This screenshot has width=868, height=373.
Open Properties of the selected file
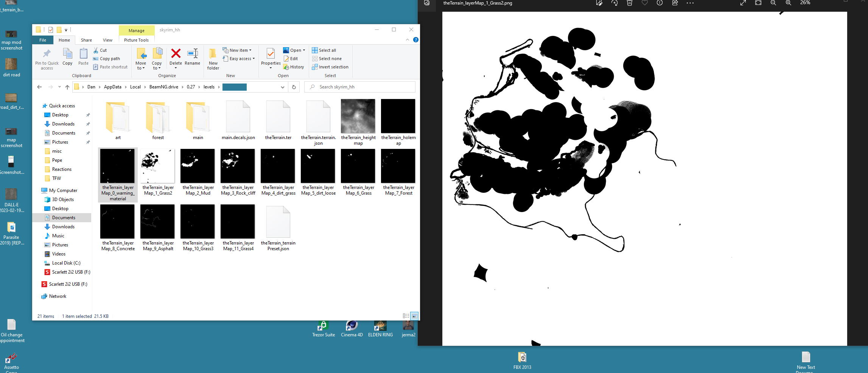[x=271, y=58]
